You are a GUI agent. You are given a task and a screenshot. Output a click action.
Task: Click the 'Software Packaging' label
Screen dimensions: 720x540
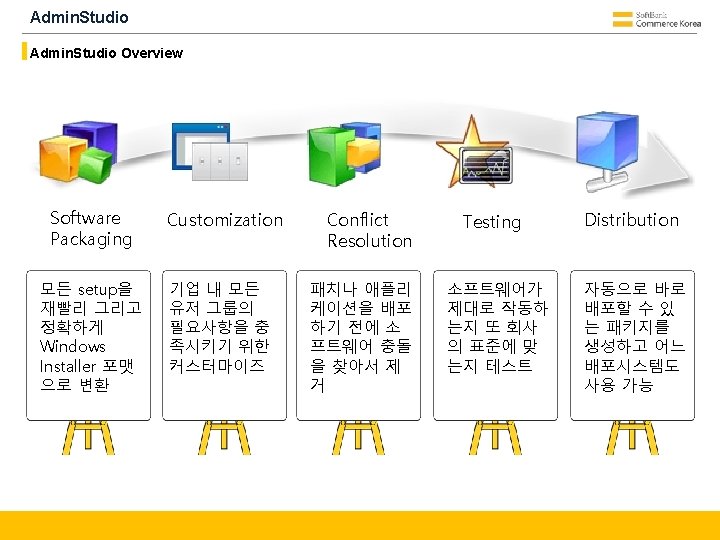[x=91, y=229]
